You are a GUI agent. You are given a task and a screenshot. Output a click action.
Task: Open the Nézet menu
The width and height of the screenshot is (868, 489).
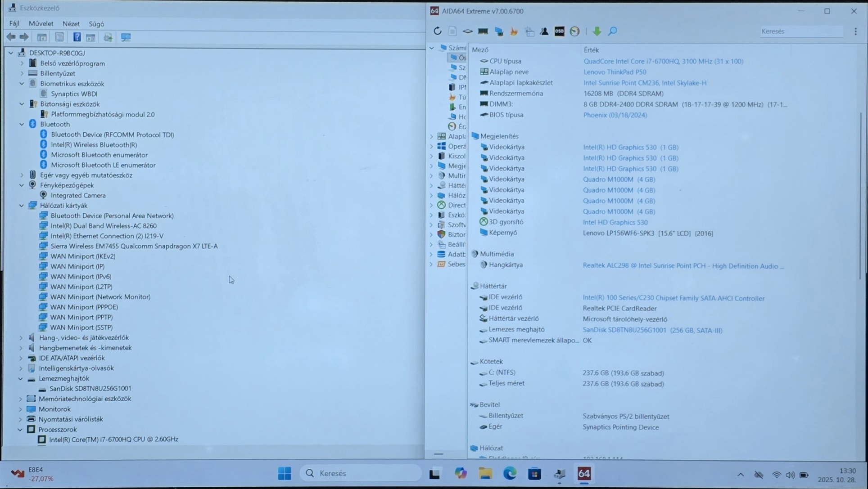(71, 23)
